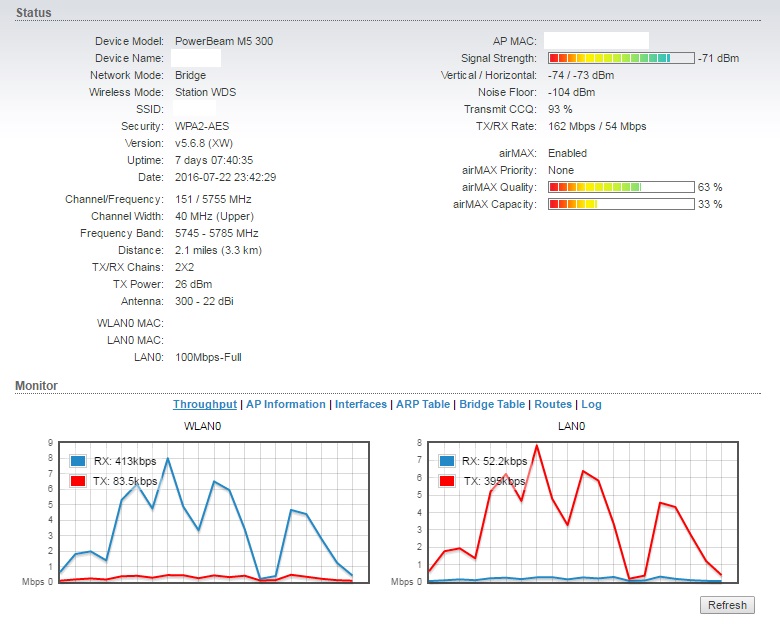Click the Transmit CCQ value 93 %
This screenshot has height=624, width=780.
click(560, 109)
